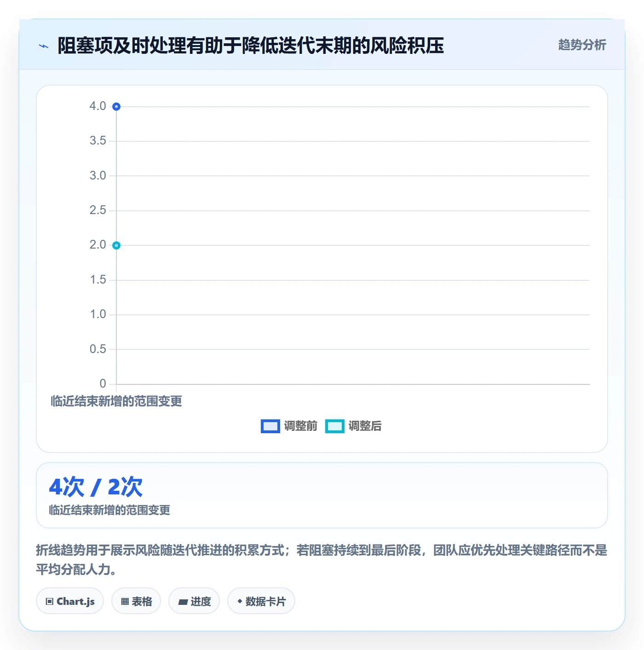Select the 表格 tag chip
The image size is (644, 650).
pos(136,601)
